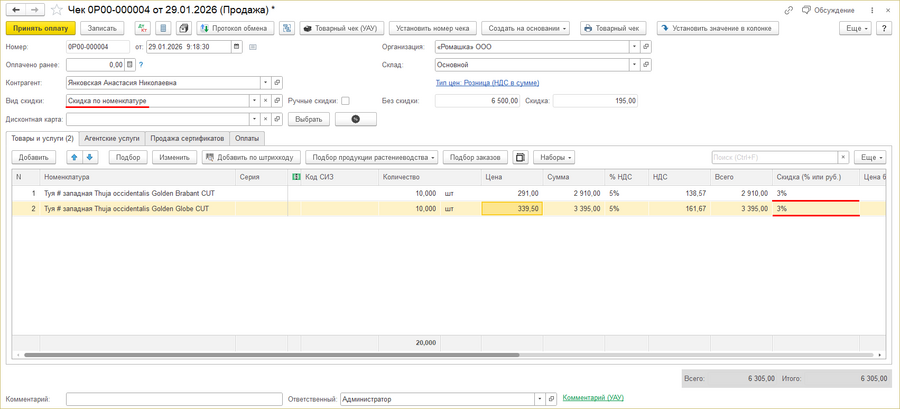Expand the Ответственный dropdown list

click(540, 399)
